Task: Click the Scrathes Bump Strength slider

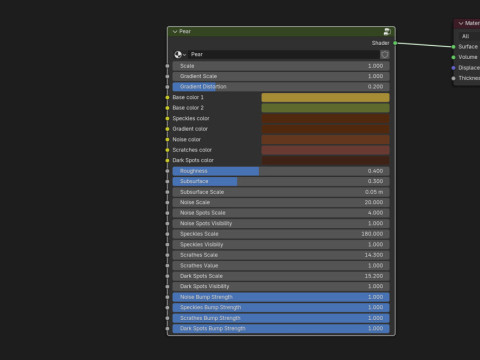Action: tap(281, 318)
